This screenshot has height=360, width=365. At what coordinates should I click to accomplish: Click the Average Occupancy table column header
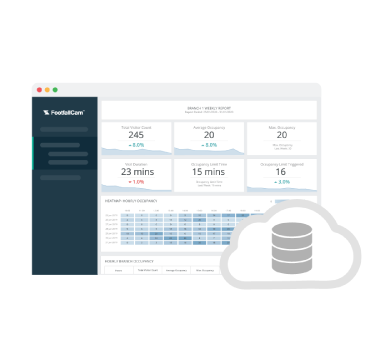176,270
